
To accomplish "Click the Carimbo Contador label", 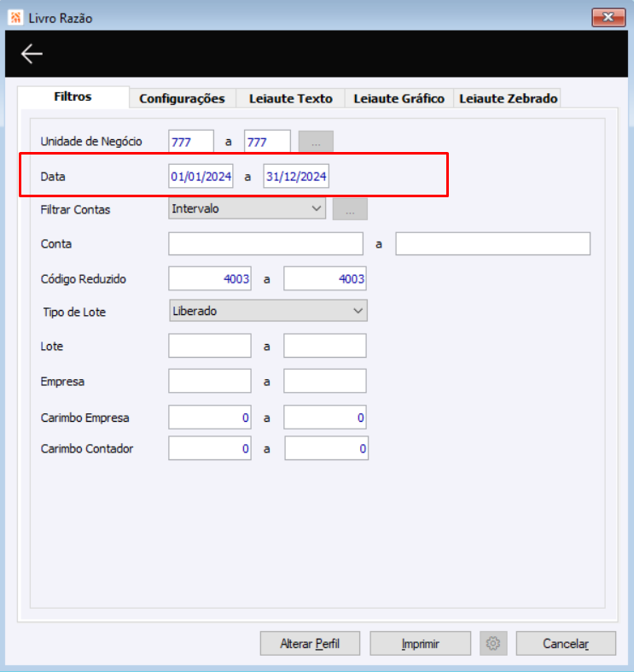I will (x=87, y=449).
